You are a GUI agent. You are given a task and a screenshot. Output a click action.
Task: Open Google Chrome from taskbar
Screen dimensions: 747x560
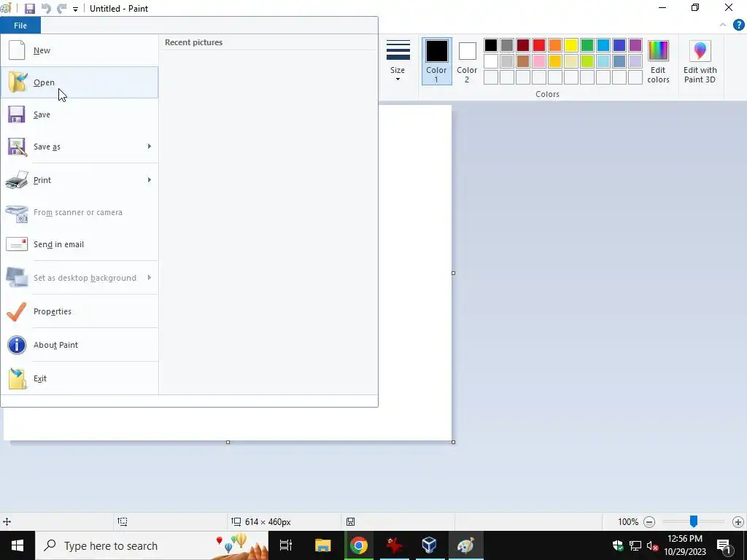[x=359, y=545]
